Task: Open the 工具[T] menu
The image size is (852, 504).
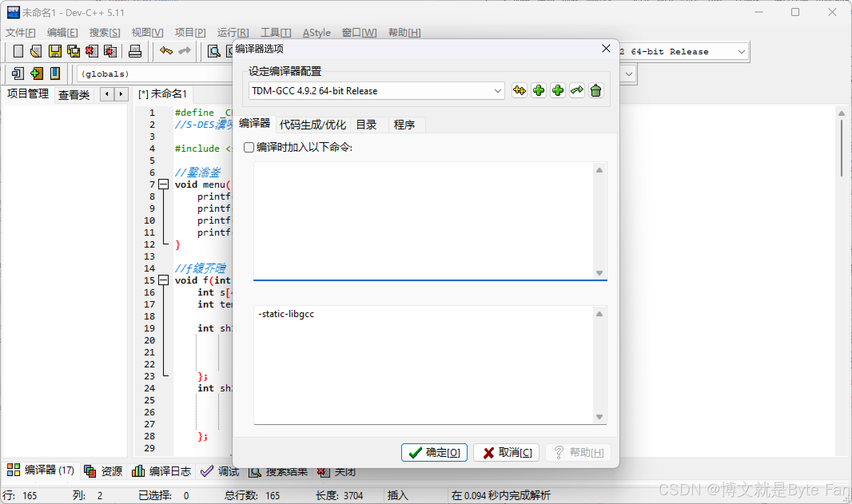Action: click(x=275, y=32)
